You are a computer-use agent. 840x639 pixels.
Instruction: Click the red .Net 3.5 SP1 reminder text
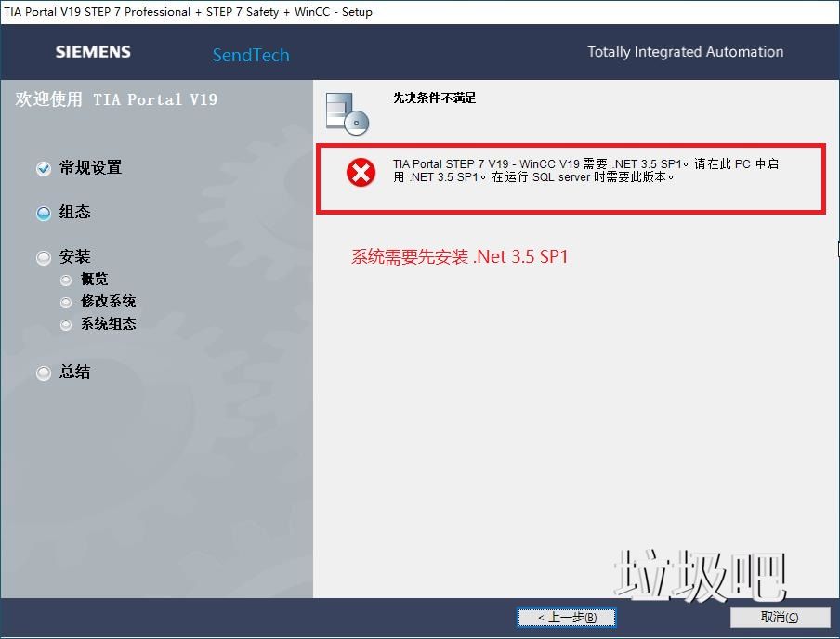pos(459,257)
